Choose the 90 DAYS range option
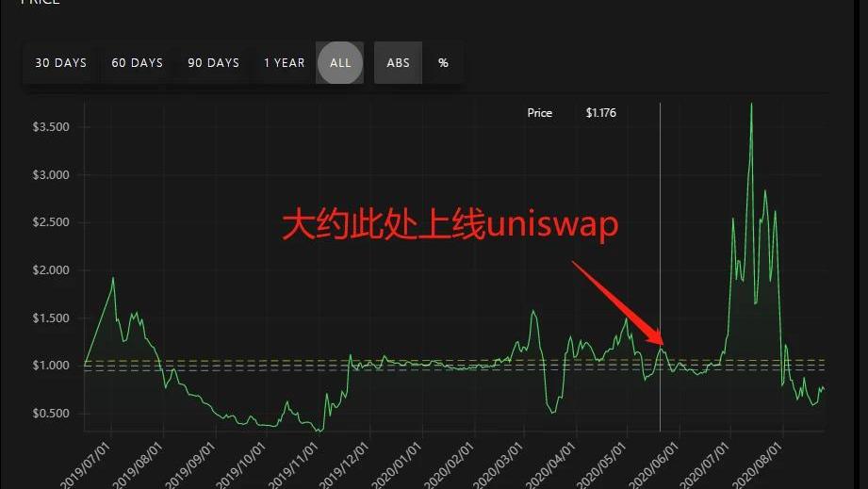This screenshot has height=489, width=868. coord(213,63)
